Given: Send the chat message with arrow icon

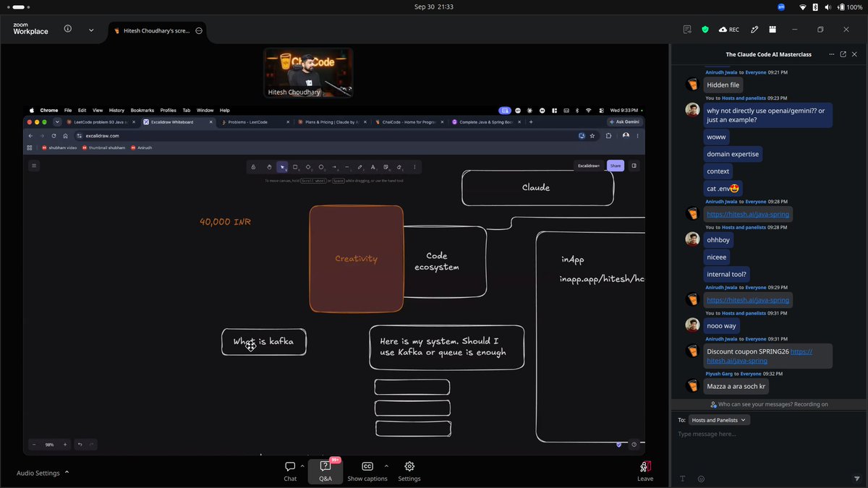Looking at the screenshot, I should coord(856,479).
